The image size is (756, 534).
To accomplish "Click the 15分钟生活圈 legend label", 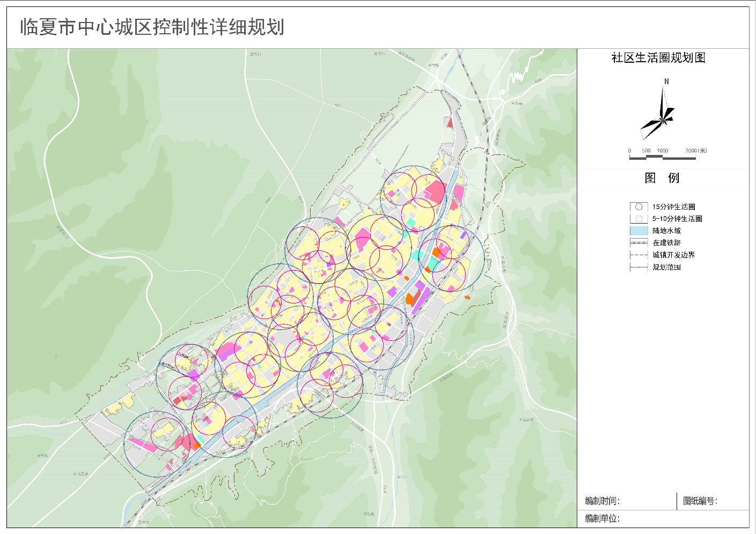I will pos(673,207).
